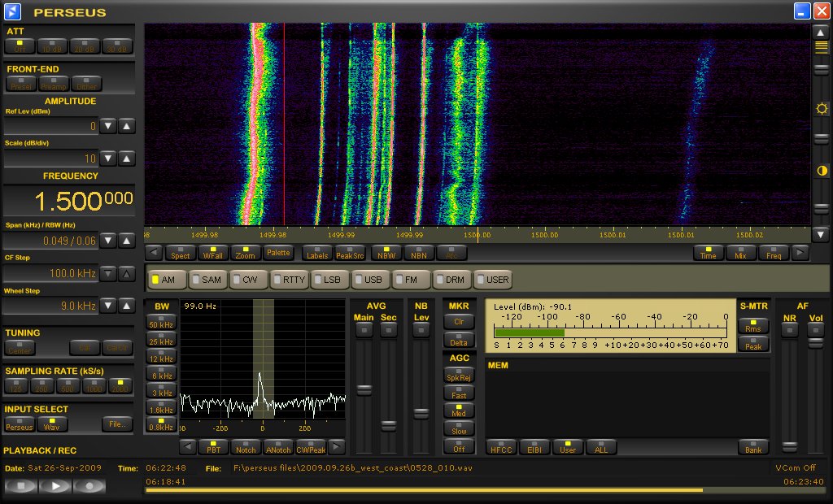Enable the NBN noise blanker
Image resolution: width=833 pixels, height=504 pixels.
point(419,253)
